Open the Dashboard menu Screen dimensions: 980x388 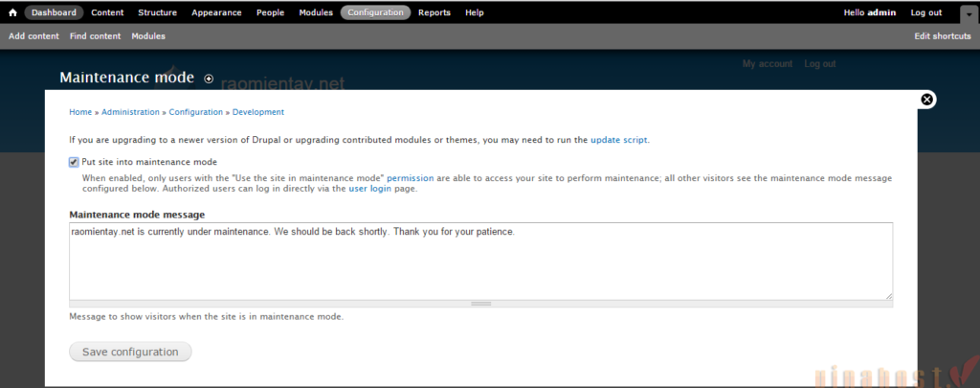[x=54, y=12]
